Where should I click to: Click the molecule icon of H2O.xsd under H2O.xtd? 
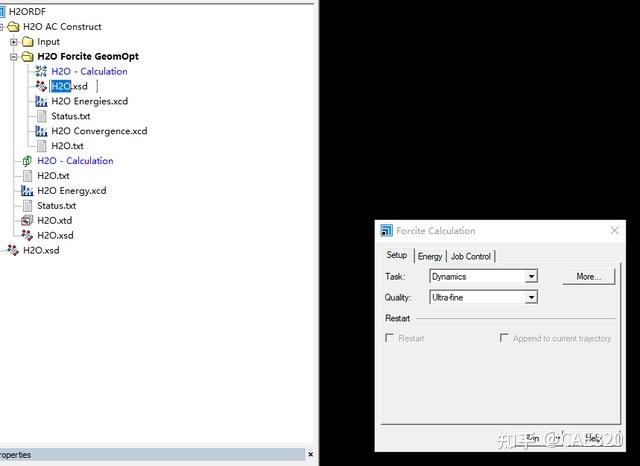coord(27,235)
